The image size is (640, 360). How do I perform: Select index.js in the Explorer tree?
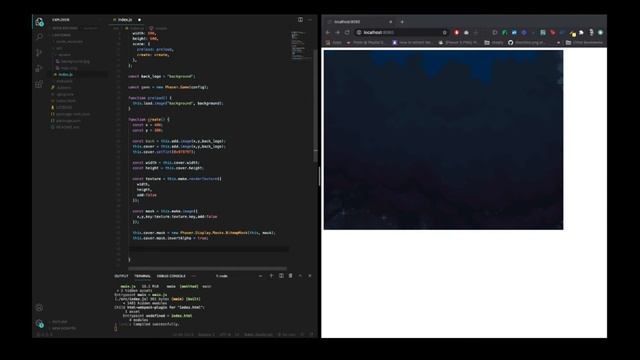pyautogui.click(x=65, y=74)
